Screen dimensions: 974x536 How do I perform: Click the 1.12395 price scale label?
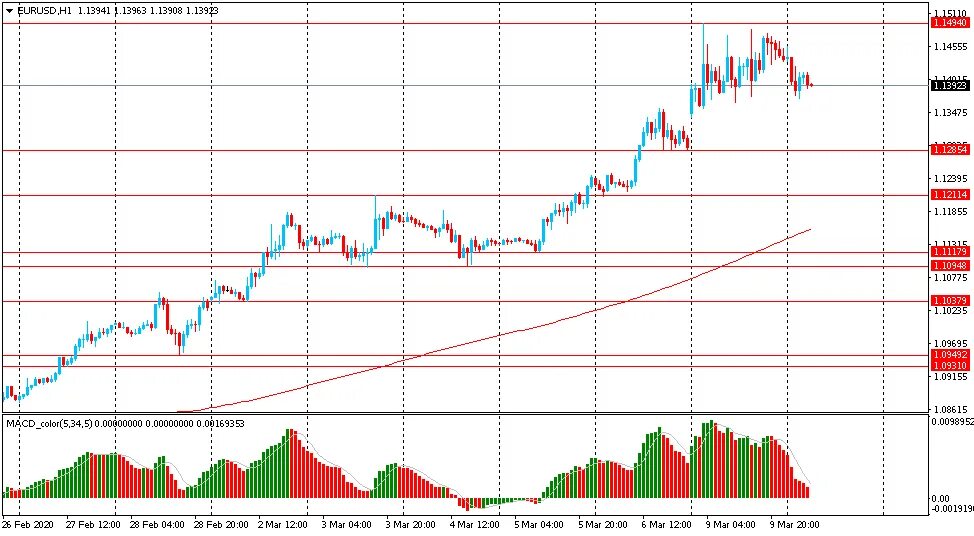point(950,179)
